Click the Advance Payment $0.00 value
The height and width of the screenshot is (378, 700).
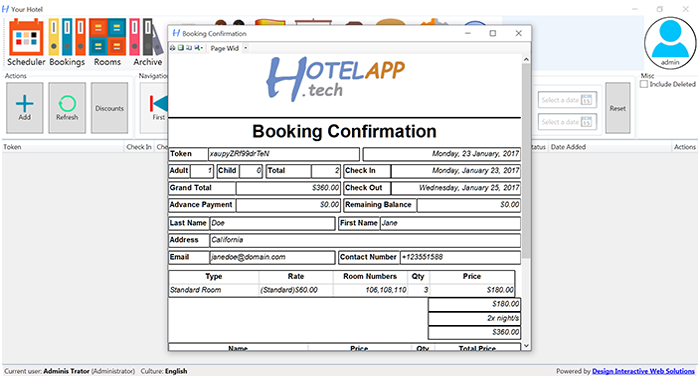point(288,205)
